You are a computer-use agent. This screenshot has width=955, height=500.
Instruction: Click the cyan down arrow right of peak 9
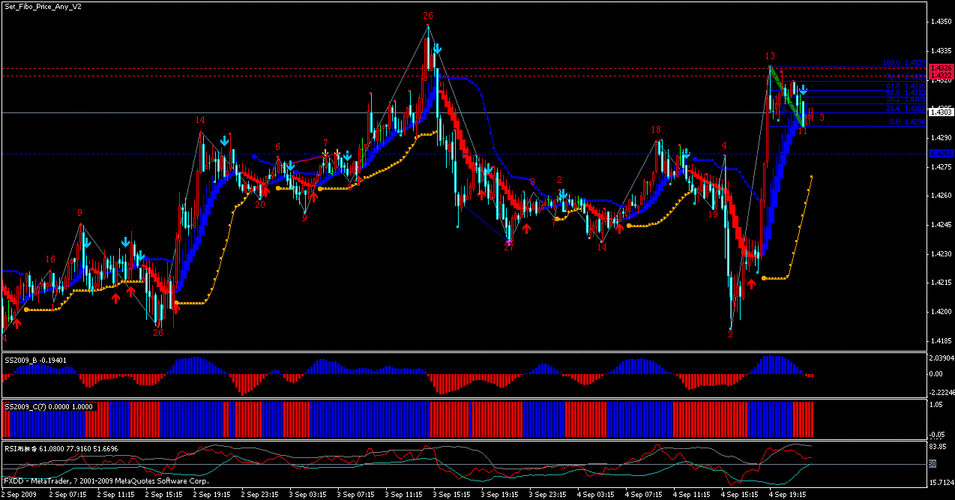click(x=86, y=241)
